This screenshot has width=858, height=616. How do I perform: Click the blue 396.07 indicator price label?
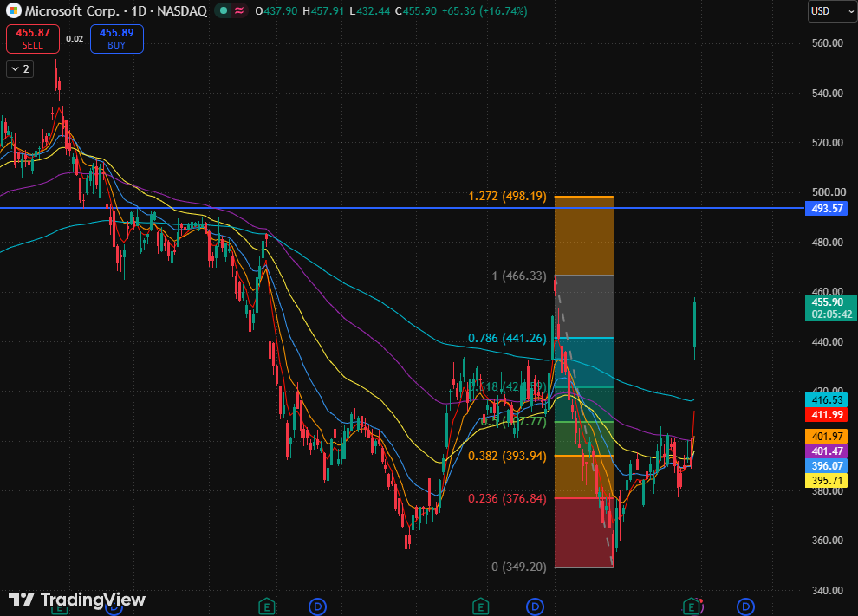[x=826, y=465]
